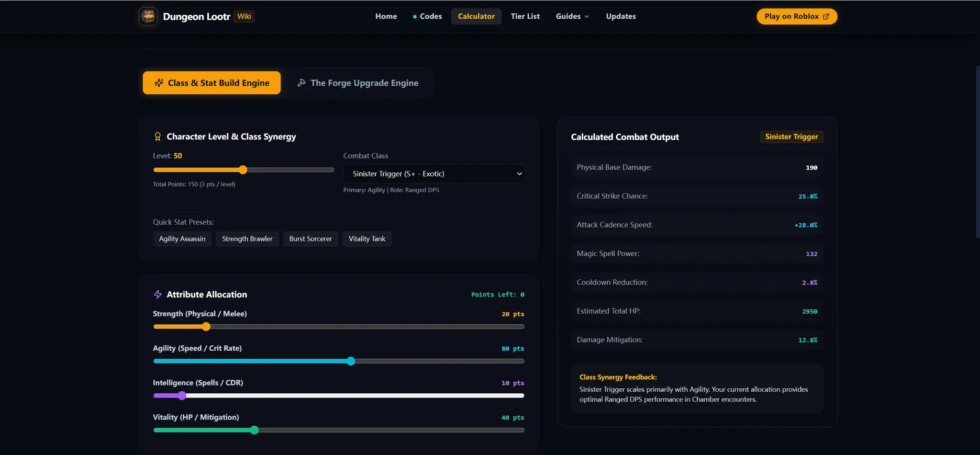Click the Cooldown Reduction value 2.8%
The width and height of the screenshot is (980, 455).
pos(810,283)
